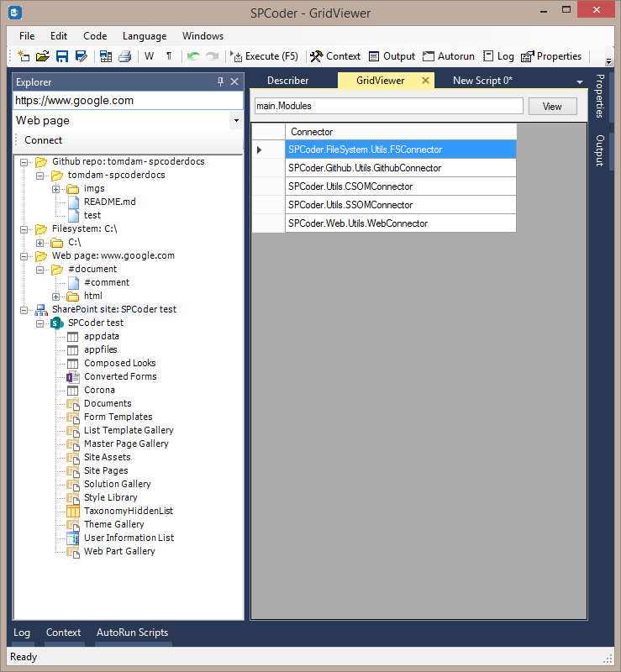Open Log from the toolbar
Screen dimensions: 621x672
(x=498, y=56)
